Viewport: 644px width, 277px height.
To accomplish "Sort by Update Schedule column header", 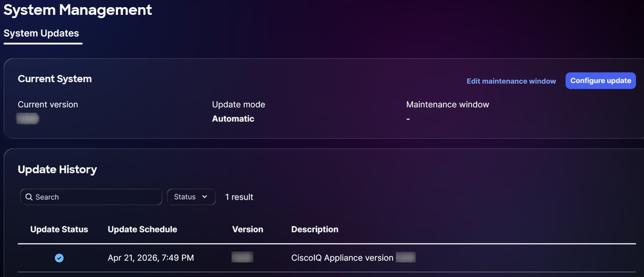I will pyautogui.click(x=142, y=229).
